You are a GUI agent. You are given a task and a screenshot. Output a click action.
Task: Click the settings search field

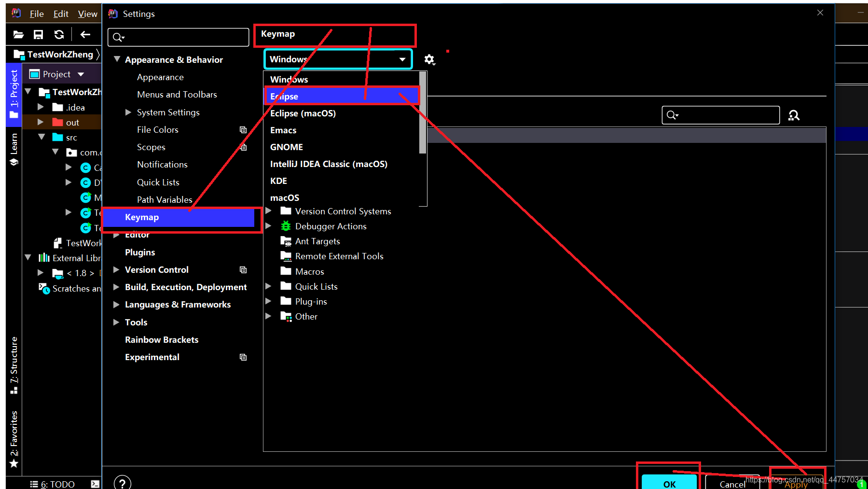click(179, 37)
